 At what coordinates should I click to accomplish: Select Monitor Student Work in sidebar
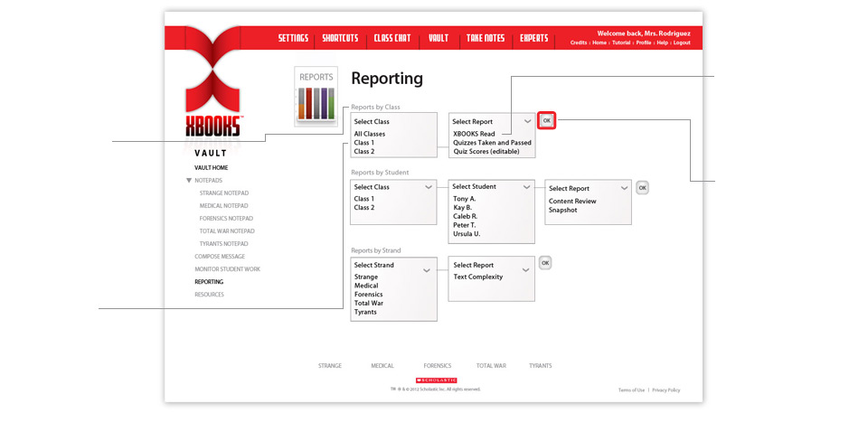[227, 269]
